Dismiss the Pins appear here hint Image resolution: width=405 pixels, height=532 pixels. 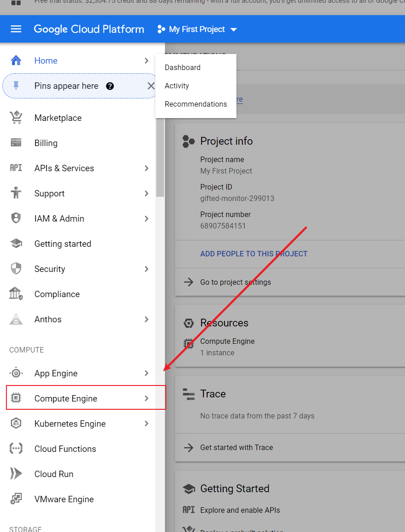[151, 86]
